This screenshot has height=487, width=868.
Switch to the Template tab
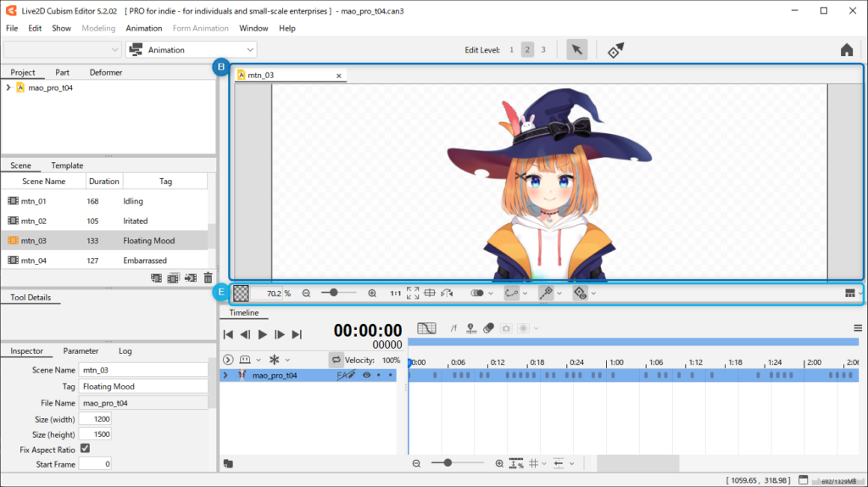[x=67, y=165]
